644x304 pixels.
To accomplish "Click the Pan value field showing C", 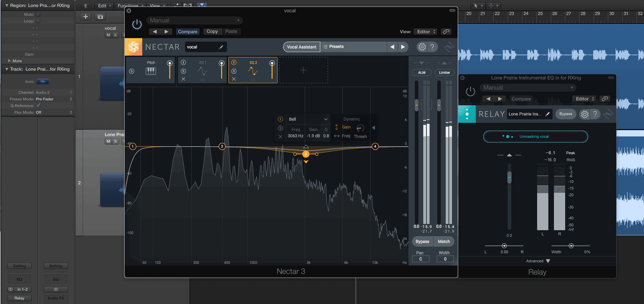I will [x=421, y=259].
